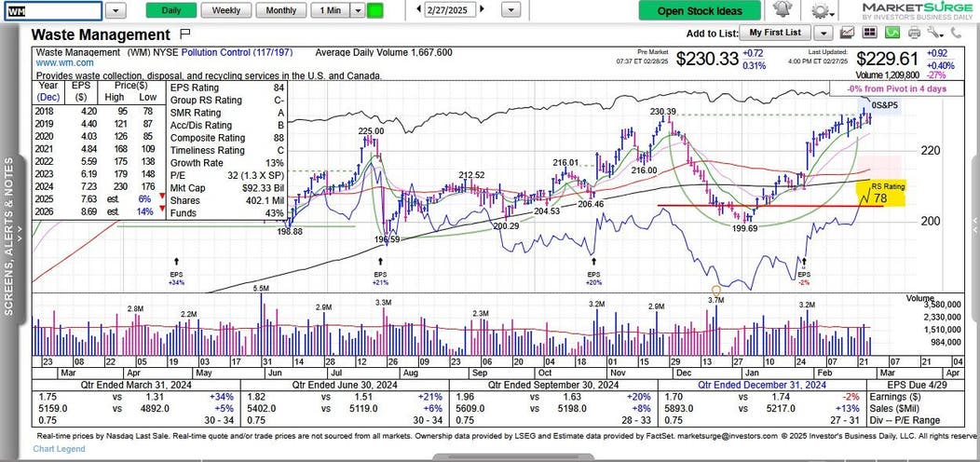
Task: Click the Open Stock Ideas button
Action: click(700, 10)
